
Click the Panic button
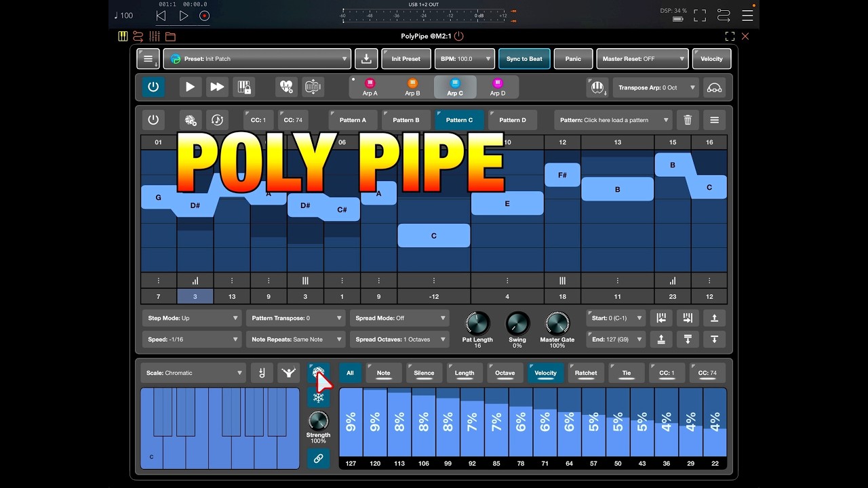[x=573, y=59]
